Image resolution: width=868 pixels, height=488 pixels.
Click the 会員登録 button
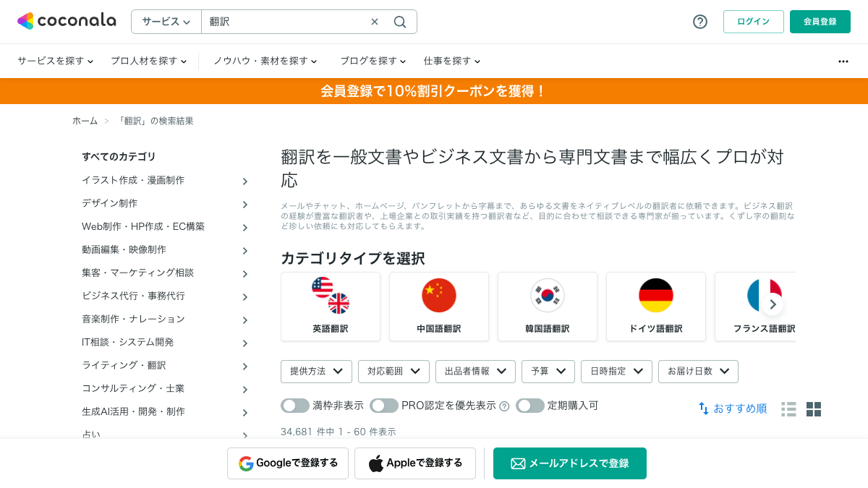(x=820, y=22)
